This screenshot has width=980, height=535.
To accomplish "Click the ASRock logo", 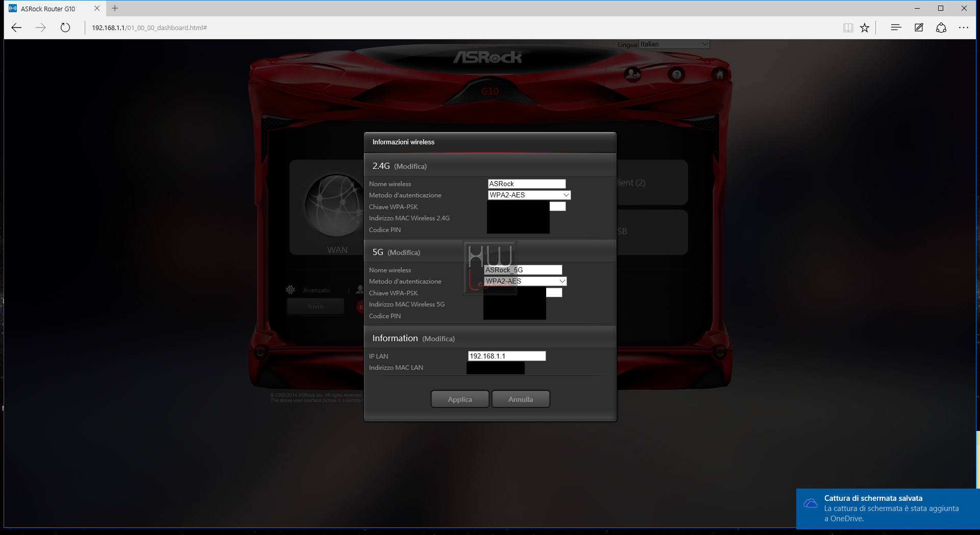I will 488,57.
